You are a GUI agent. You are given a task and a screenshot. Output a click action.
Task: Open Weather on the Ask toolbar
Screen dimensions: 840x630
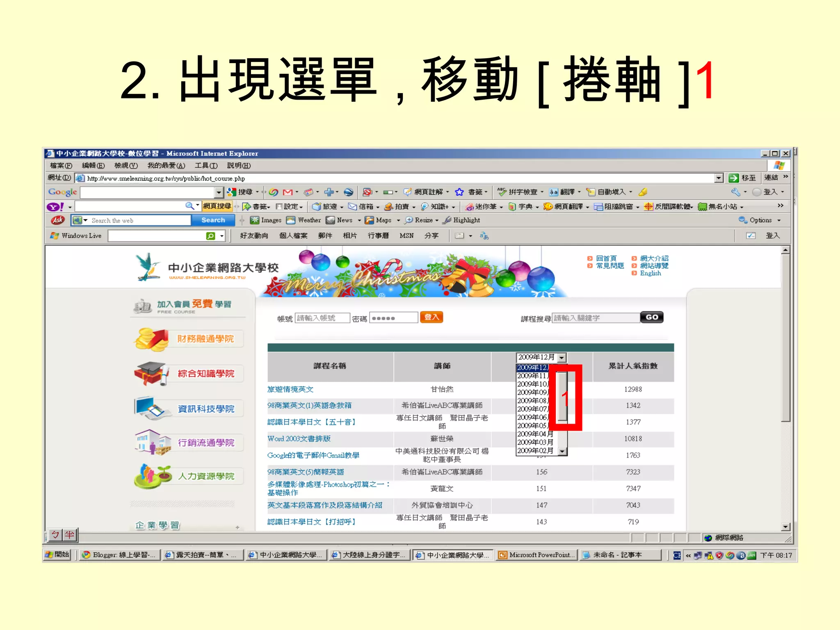pyautogui.click(x=304, y=220)
